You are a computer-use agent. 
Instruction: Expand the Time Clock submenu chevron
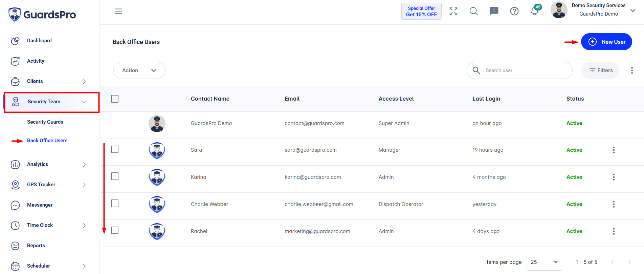pyautogui.click(x=84, y=226)
